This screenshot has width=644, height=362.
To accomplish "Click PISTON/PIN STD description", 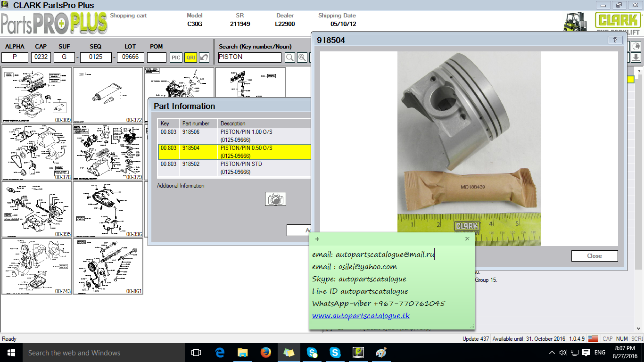I will point(241,164).
